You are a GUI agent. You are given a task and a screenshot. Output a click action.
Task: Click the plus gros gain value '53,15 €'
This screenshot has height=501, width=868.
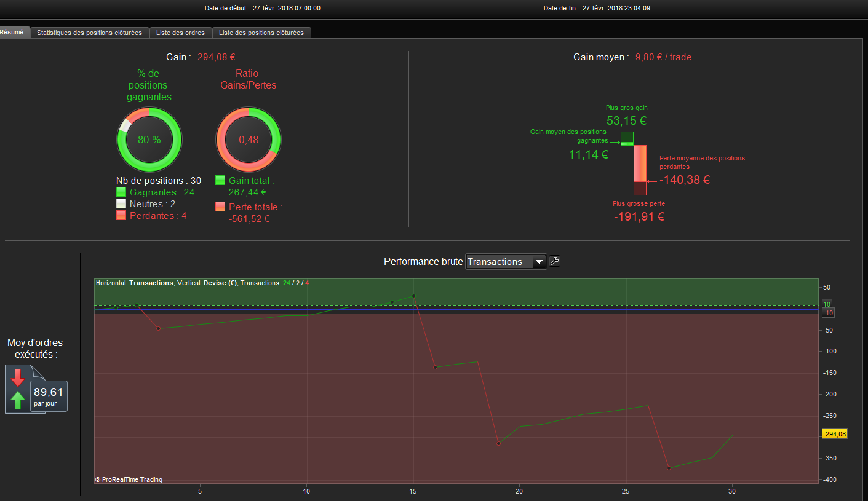point(627,120)
